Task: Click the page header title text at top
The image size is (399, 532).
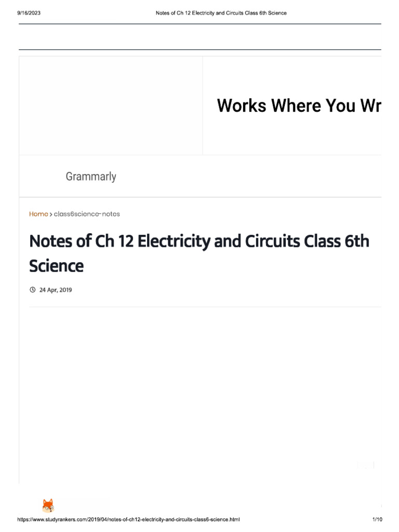Action: tap(221, 13)
